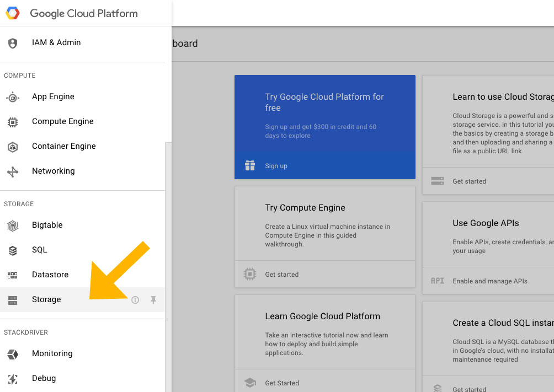Open IAM & Admin menu item
554x392 pixels.
point(82,43)
